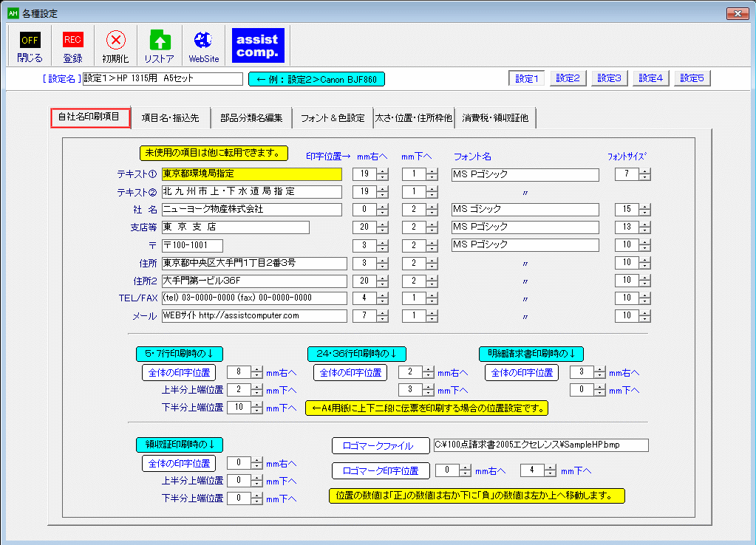The height and width of the screenshot is (545, 756).
Task: Switch to the フォント＆色設定 tab
Action: tap(332, 118)
